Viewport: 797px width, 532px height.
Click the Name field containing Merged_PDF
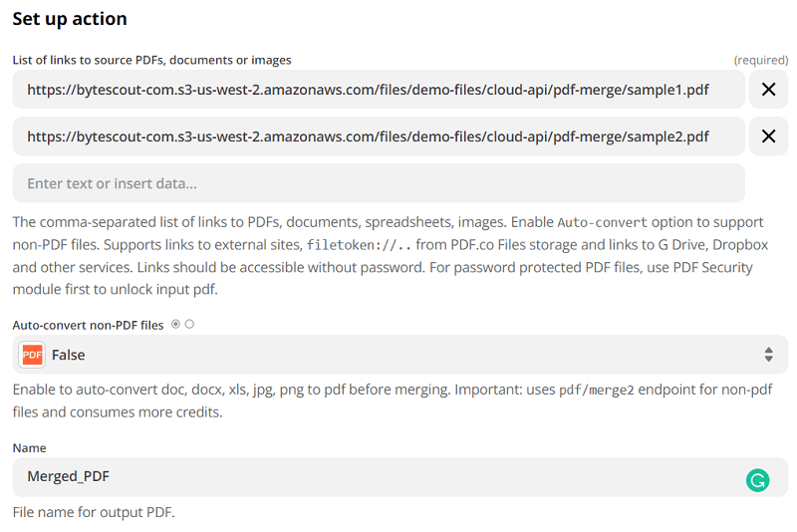click(x=379, y=476)
